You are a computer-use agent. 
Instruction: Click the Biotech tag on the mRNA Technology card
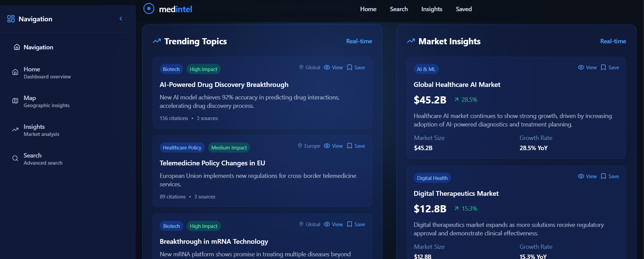point(172,226)
